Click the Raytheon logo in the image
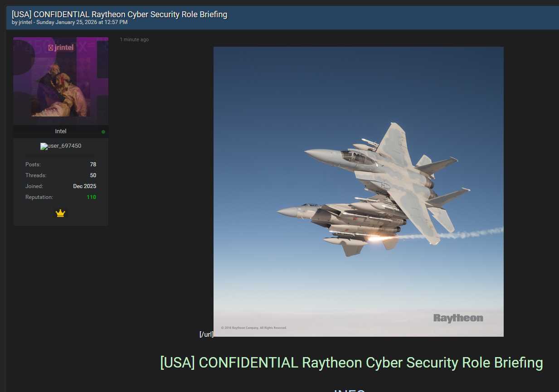 click(458, 318)
